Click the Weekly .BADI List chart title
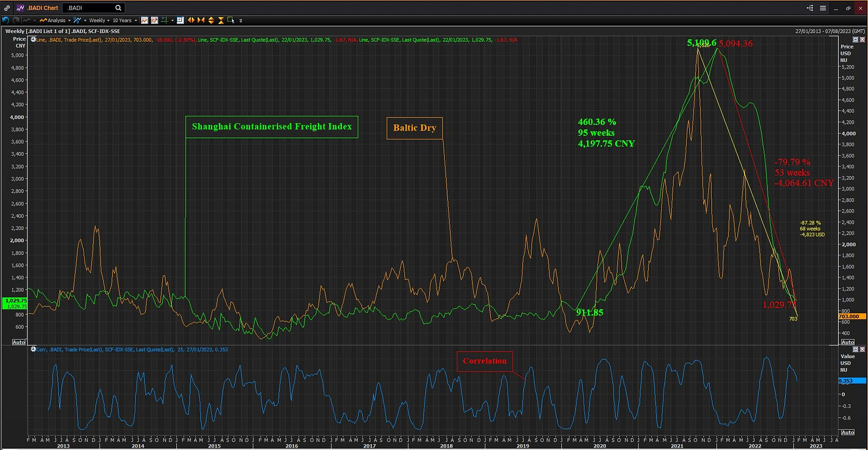 pyautogui.click(x=63, y=31)
